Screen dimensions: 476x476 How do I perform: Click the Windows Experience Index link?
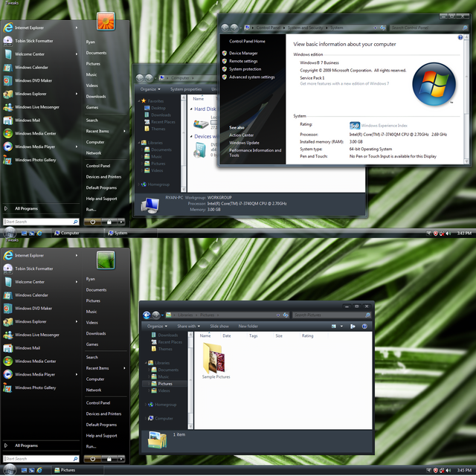[385, 126]
